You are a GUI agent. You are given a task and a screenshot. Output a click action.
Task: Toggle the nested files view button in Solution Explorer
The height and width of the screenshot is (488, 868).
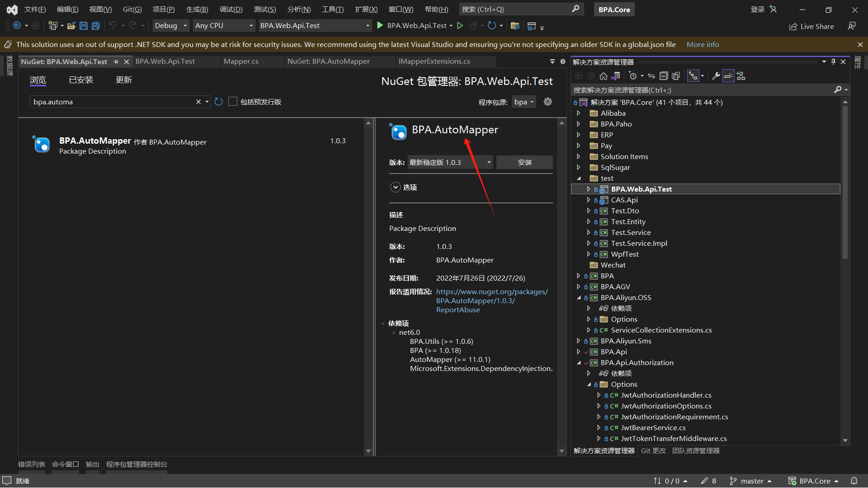[x=693, y=76]
